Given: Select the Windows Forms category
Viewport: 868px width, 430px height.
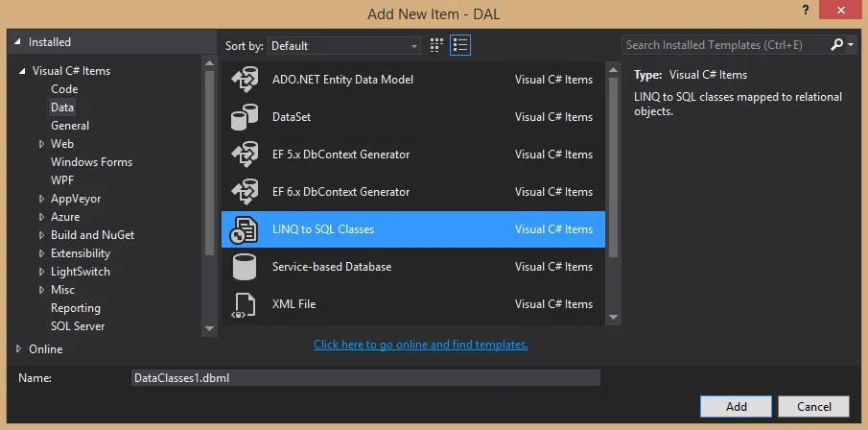Looking at the screenshot, I should click(91, 162).
